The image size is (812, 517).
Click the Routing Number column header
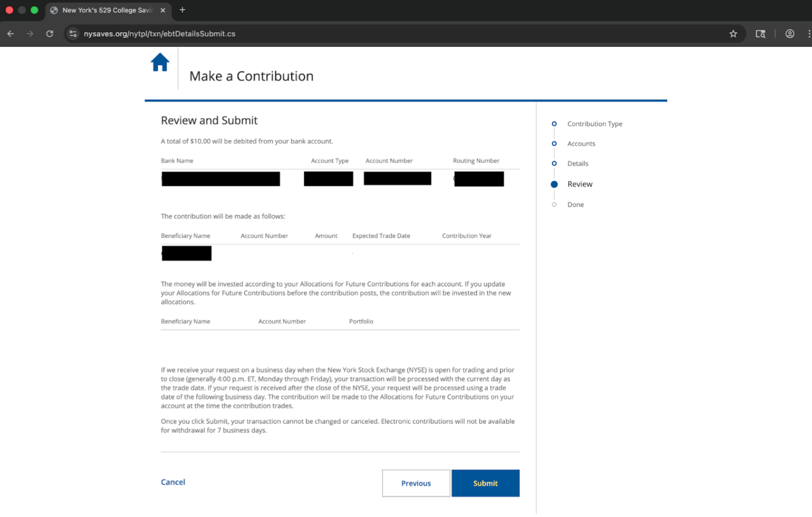476,161
